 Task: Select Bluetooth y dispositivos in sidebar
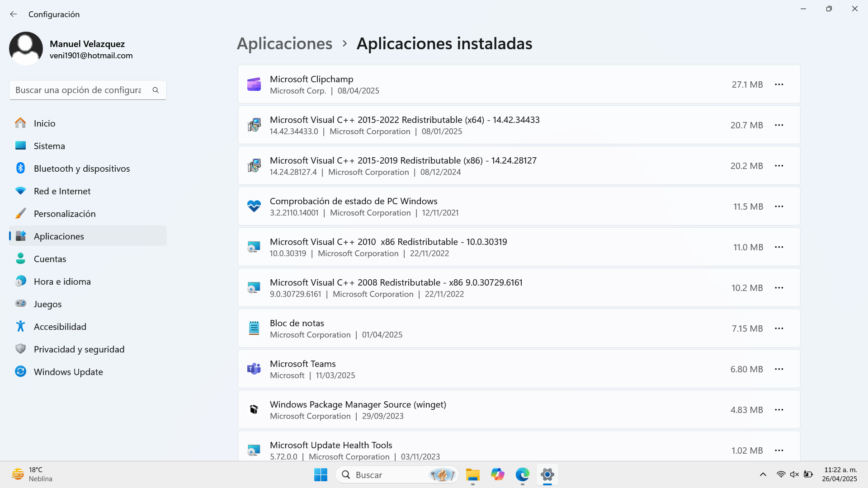point(81,169)
